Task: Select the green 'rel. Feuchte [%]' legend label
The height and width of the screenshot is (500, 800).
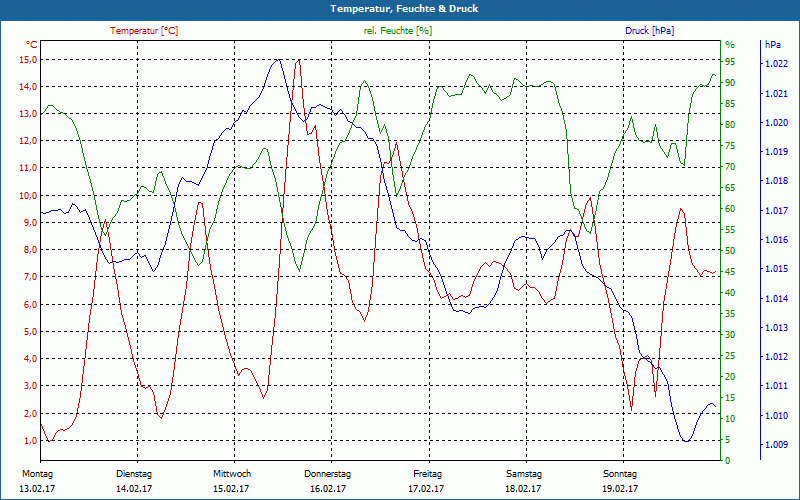Action: coord(398,31)
